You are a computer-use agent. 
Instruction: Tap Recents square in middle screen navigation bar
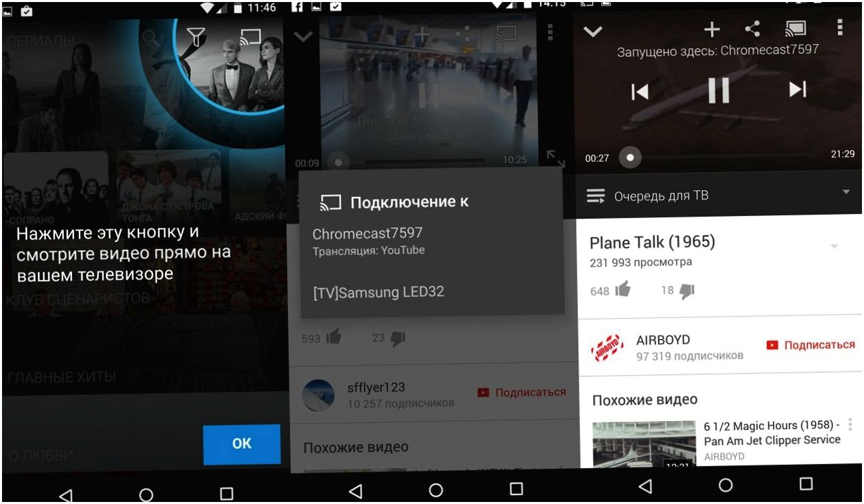516,489
